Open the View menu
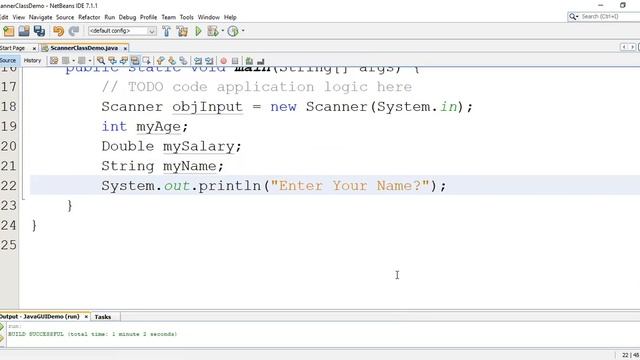Image resolution: width=640 pixels, height=360 pixels. (19, 17)
